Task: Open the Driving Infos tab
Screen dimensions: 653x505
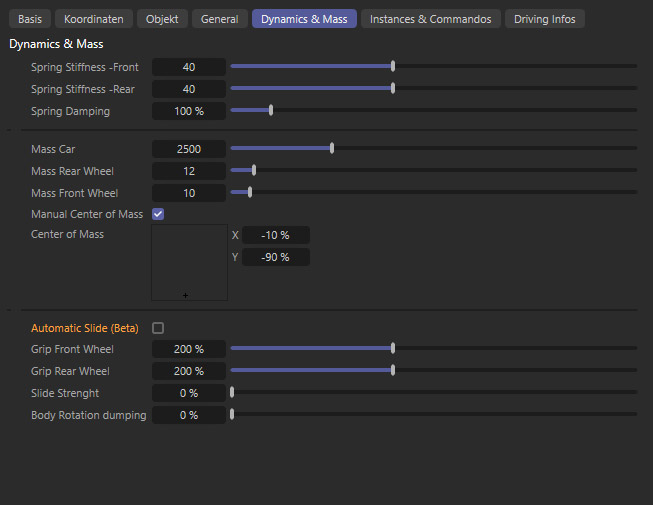Action: 544,19
